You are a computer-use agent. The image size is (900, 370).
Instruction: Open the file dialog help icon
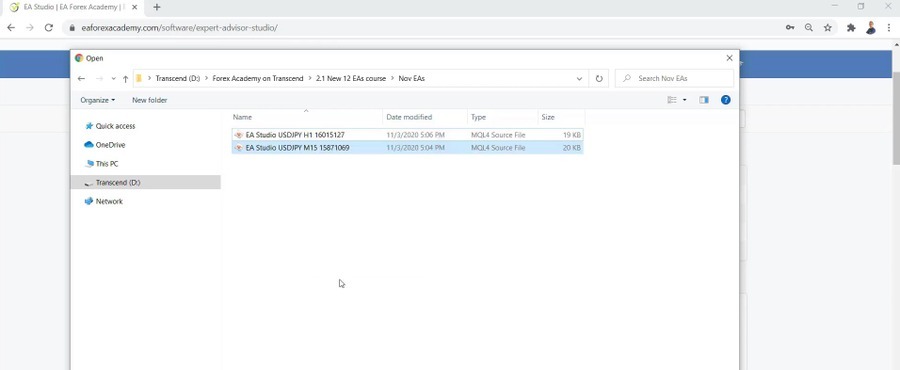(726, 100)
